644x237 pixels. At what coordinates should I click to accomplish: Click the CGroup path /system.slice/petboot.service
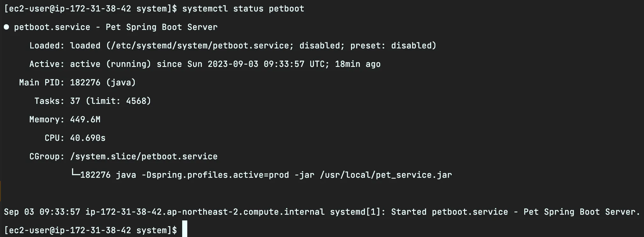[144, 156]
